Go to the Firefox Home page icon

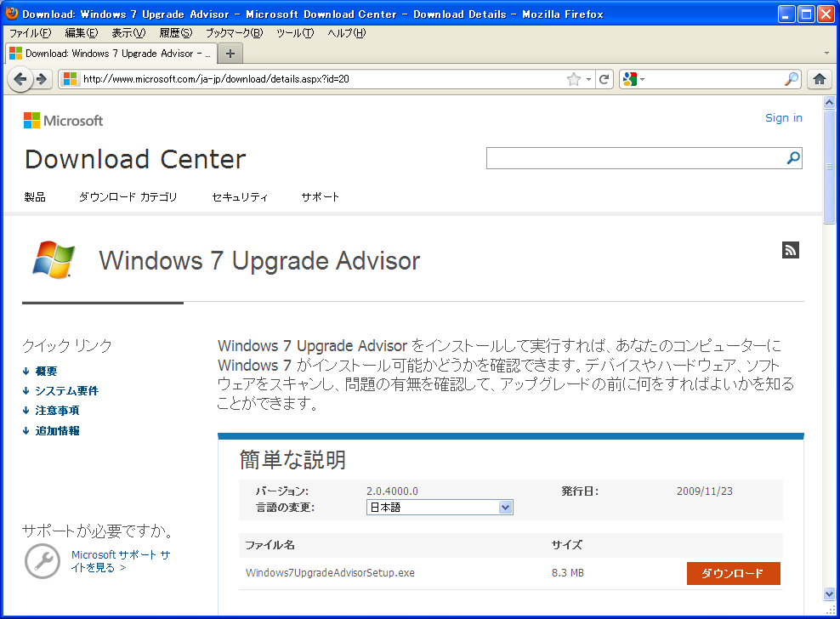819,79
